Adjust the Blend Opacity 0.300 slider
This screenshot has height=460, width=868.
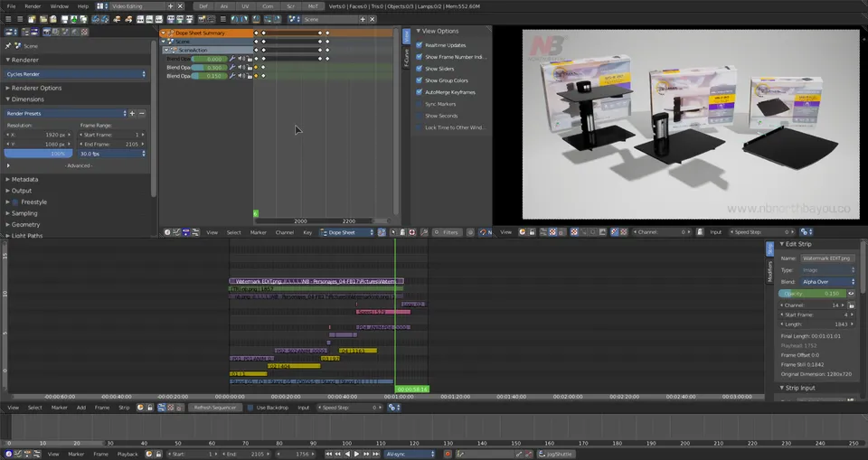click(x=210, y=68)
